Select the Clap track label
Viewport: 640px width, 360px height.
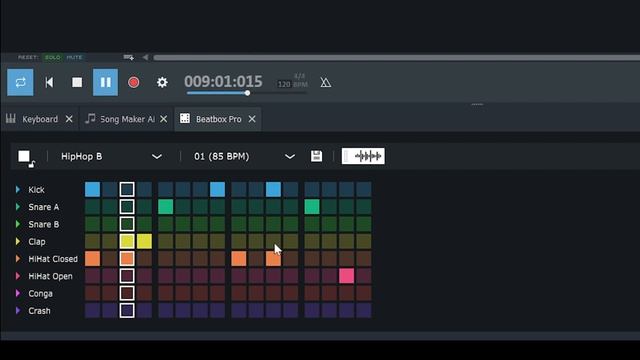click(37, 242)
